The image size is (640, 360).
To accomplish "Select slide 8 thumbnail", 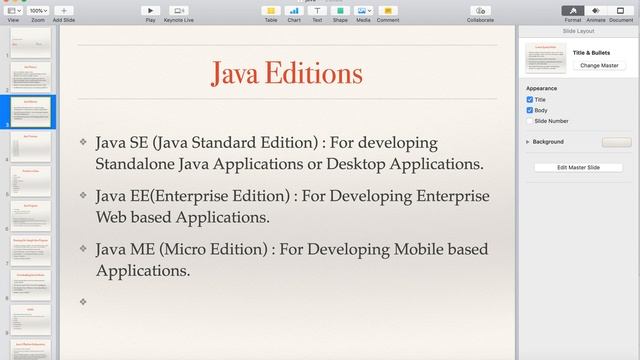I will click(x=31, y=285).
